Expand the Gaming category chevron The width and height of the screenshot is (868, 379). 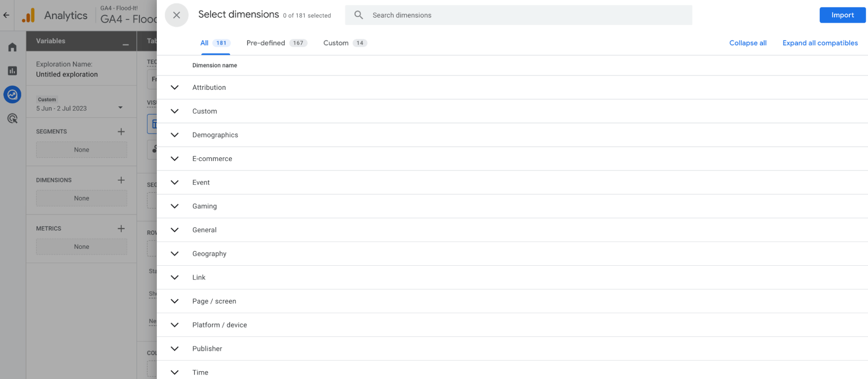175,206
